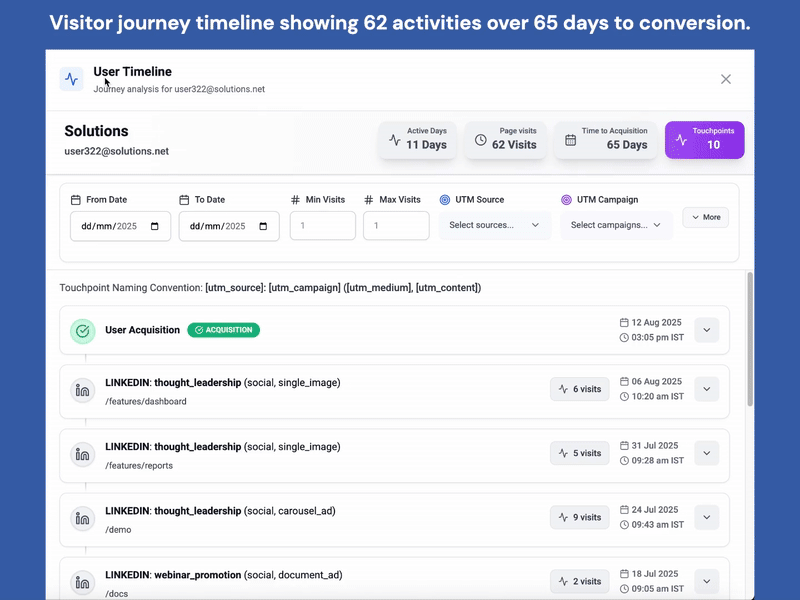Click the 06 Aug 2025 date text
This screenshot has width=800, height=600.
657,382
